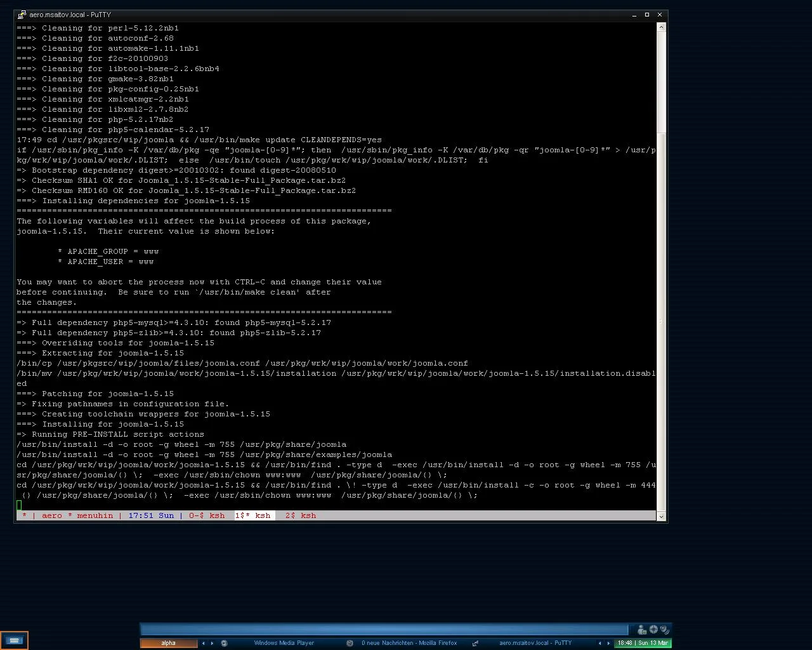Image resolution: width=812 pixels, height=650 pixels.
Task: Click line 'Cleaning for xmlcatmgr-2.2nb1'
Action: coord(103,99)
